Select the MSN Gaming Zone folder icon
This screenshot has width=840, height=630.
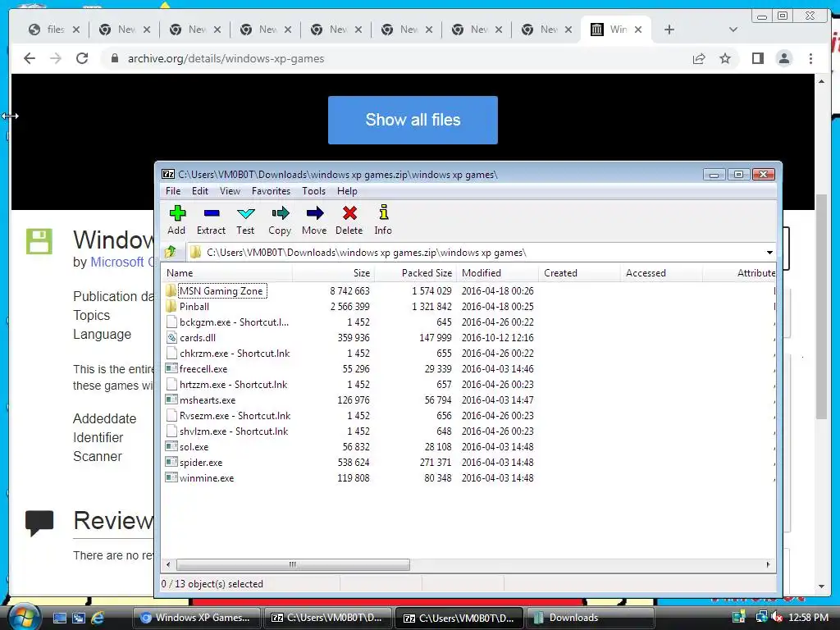click(x=171, y=291)
